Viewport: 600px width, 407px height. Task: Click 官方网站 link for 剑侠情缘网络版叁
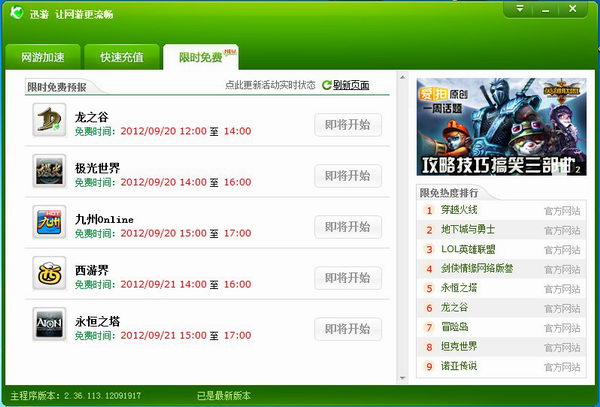(x=562, y=269)
